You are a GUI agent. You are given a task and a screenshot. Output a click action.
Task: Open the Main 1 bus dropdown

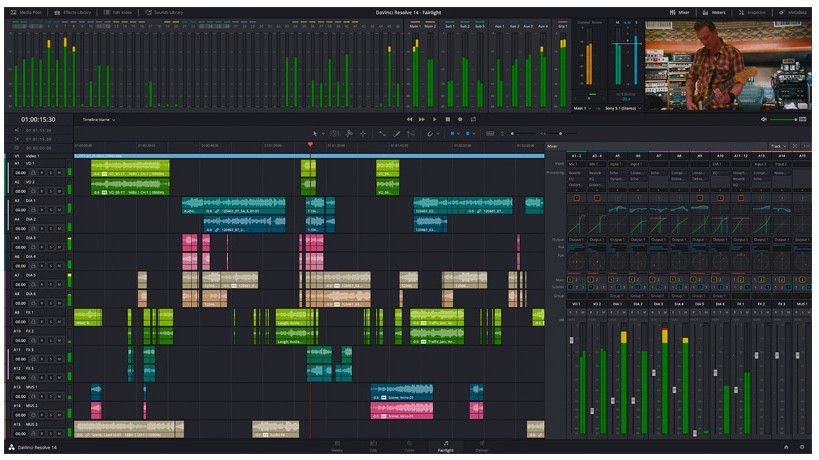(x=581, y=109)
